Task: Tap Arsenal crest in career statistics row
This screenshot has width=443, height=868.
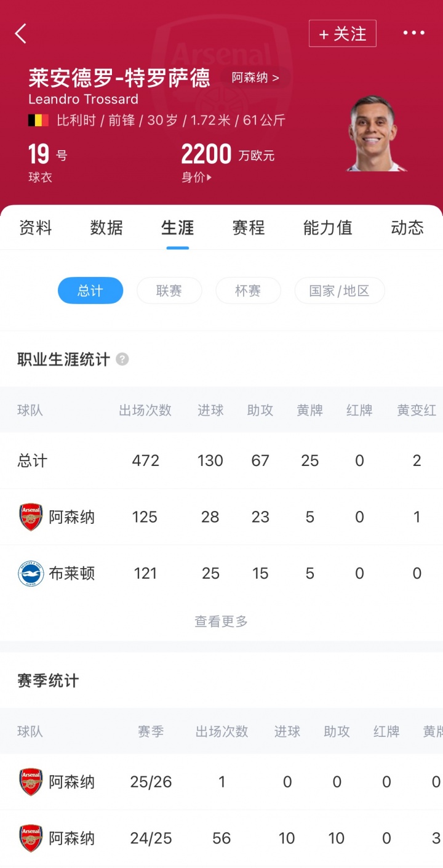Action: click(31, 517)
